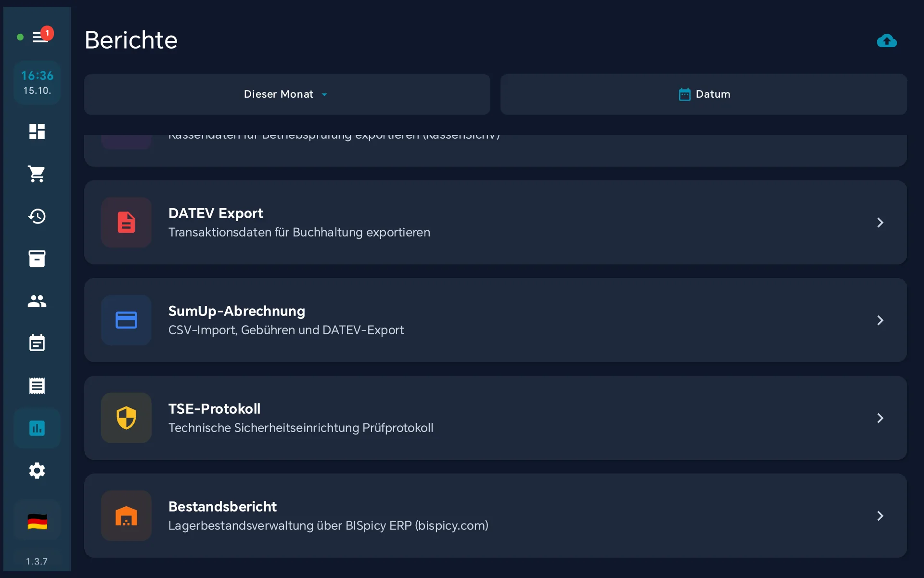Click the orange warehouse Bestandsbericht icon

pos(127,516)
